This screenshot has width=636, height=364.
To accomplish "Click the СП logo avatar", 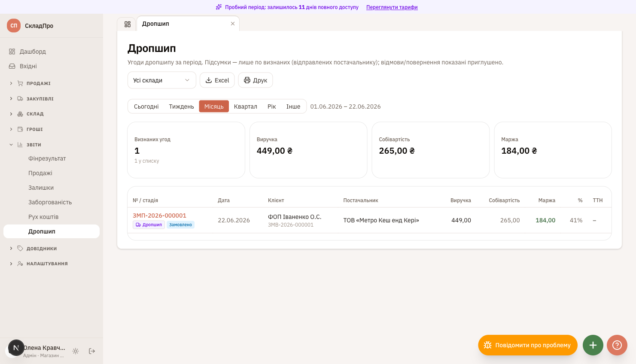I will pos(14,25).
